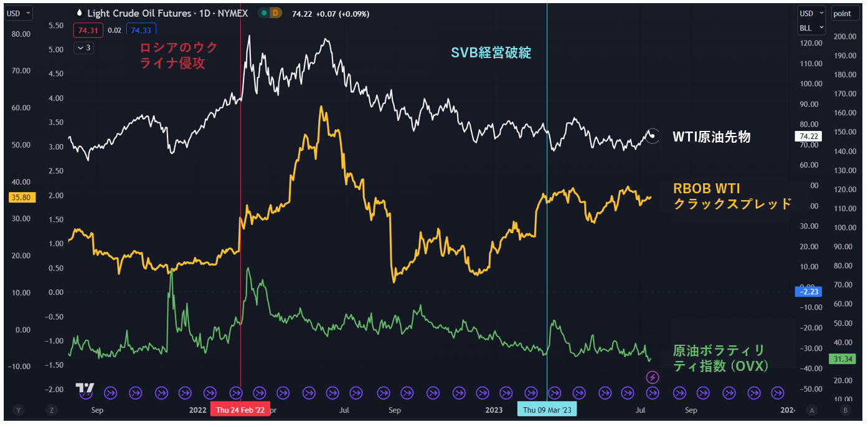
Task: Click the 80.00 value on the left price scale
Action: 21,34
